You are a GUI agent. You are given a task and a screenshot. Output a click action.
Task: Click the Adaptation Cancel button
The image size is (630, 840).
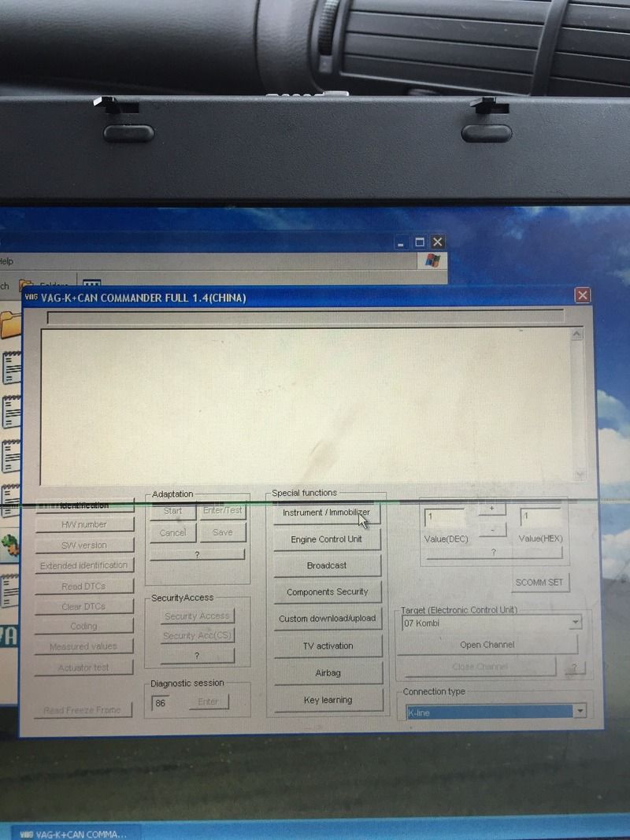pyautogui.click(x=173, y=533)
